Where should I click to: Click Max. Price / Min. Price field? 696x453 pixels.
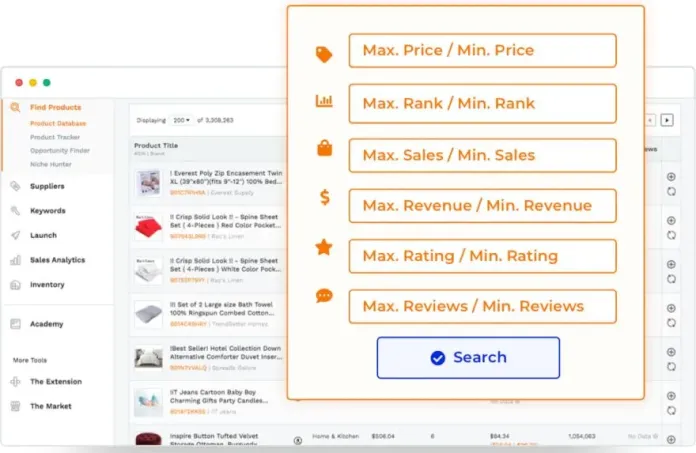tap(482, 51)
